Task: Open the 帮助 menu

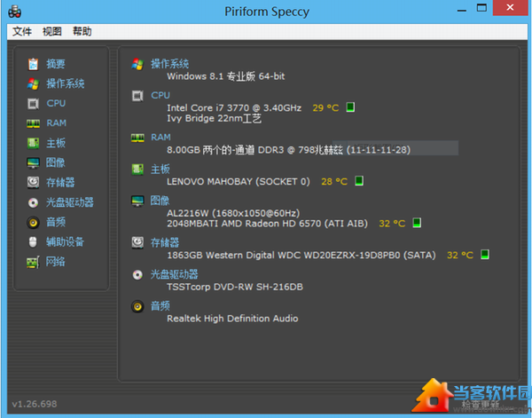Action: tap(82, 32)
